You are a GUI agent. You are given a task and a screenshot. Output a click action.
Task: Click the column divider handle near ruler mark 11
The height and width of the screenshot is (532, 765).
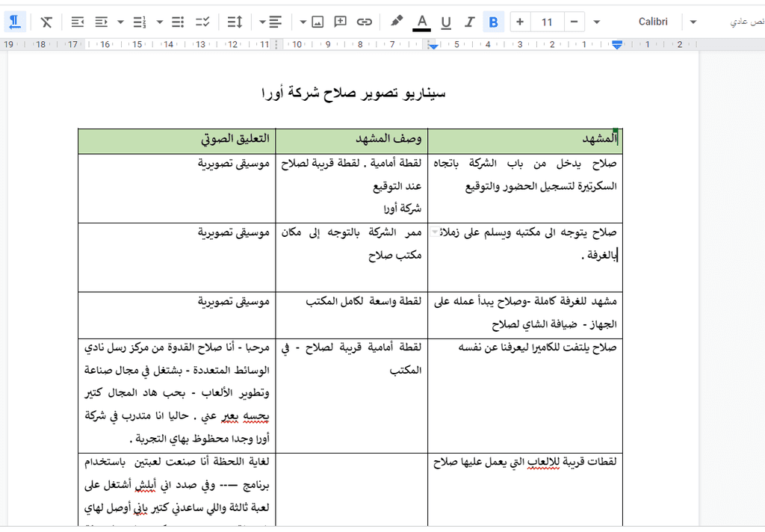pyautogui.click(x=276, y=45)
